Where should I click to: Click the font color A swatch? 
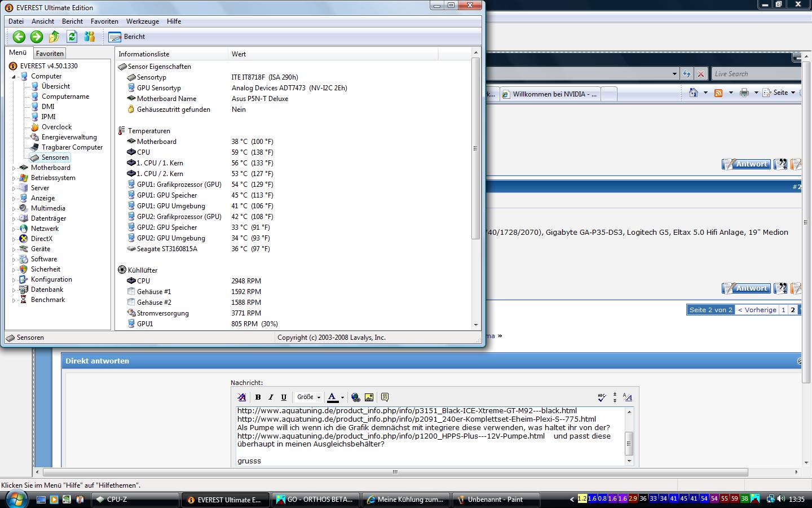click(333, 397)
